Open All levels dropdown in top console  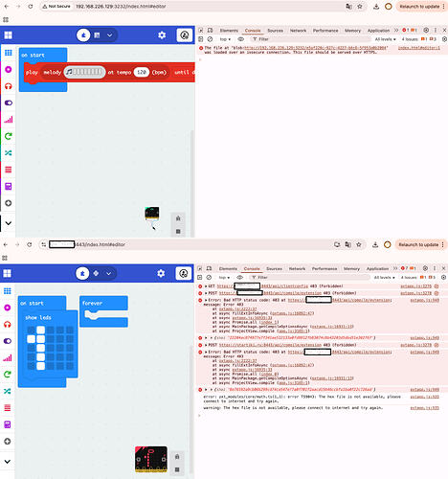[x=385, y=39]
